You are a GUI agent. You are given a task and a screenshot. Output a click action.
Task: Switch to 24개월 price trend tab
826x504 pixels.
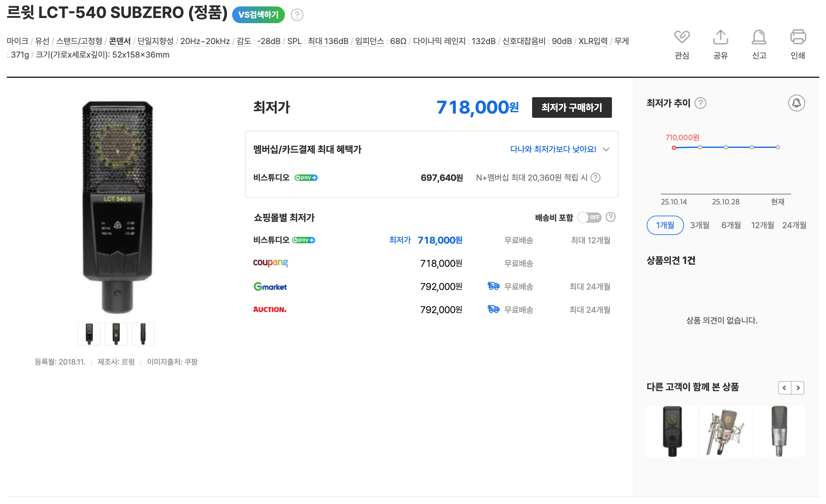coord(794,225)
